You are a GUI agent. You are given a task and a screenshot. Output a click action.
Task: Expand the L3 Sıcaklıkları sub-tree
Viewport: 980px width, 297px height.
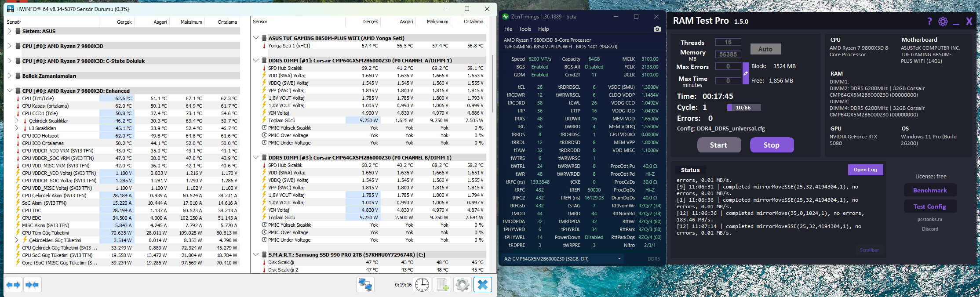click(x=17, y=128)
